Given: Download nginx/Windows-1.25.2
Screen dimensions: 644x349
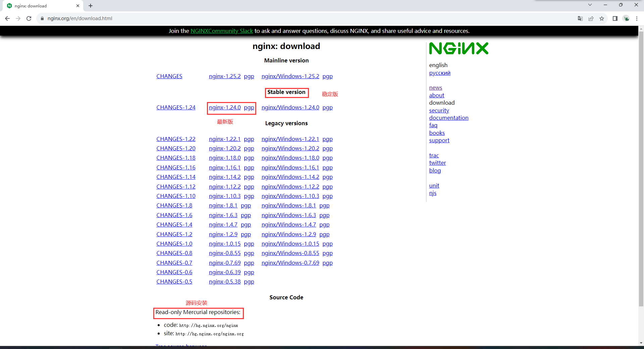Looking at the screenshot, I should pos(290,76).
